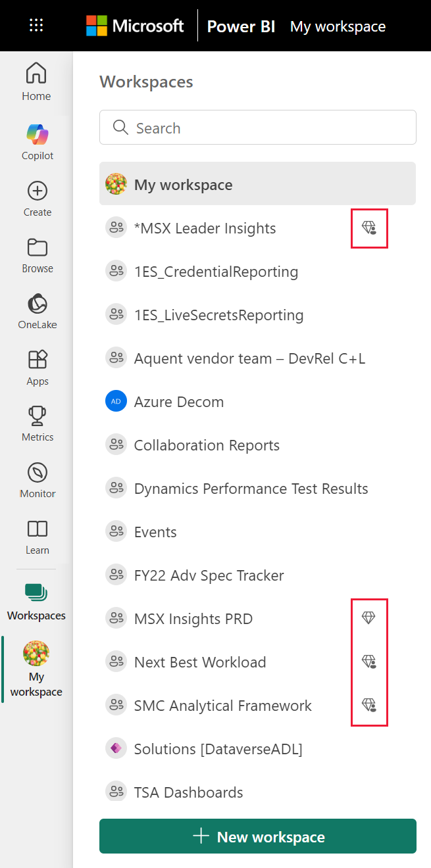This screenshot has height=868, width=431.
Task: Select the Azure Decom workspace
Action: pos(179,401)
